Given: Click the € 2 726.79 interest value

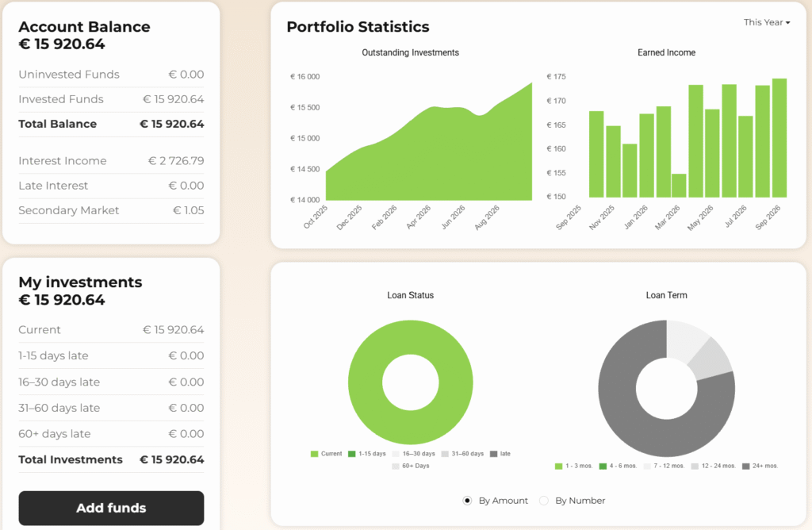Looking at the screenshot, I should click(176, 161).
